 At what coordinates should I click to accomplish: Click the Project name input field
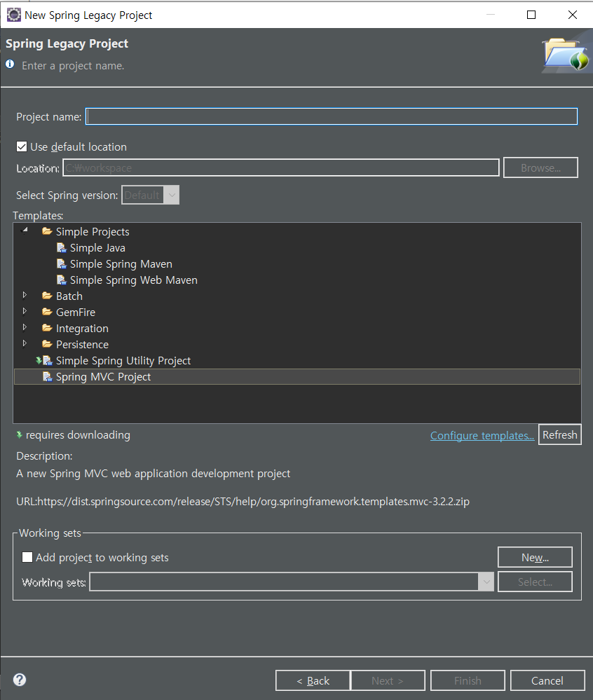point(332,116)
